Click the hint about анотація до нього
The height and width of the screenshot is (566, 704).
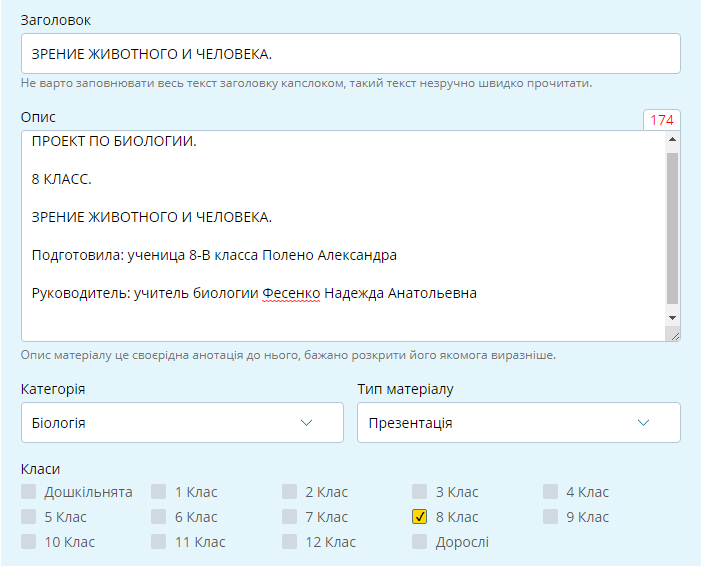click(x=288, y=355)
